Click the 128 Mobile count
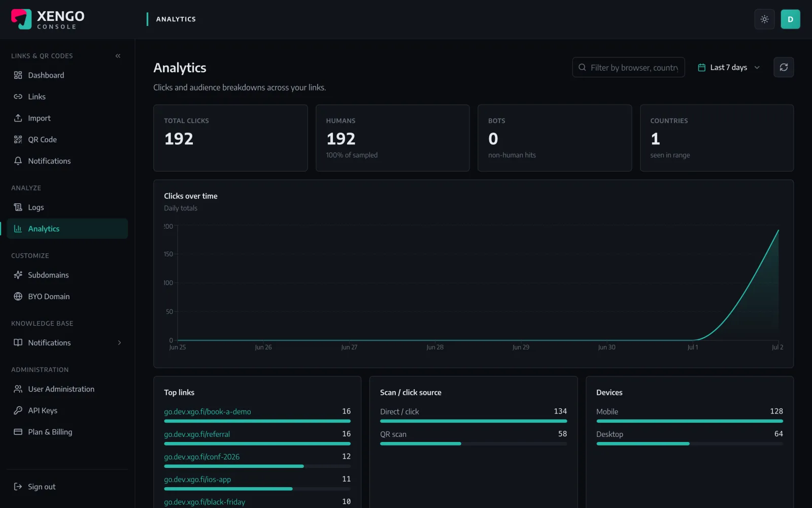Image resolution: width=812 pixels, height=508 pixels. tap(776, 411)
